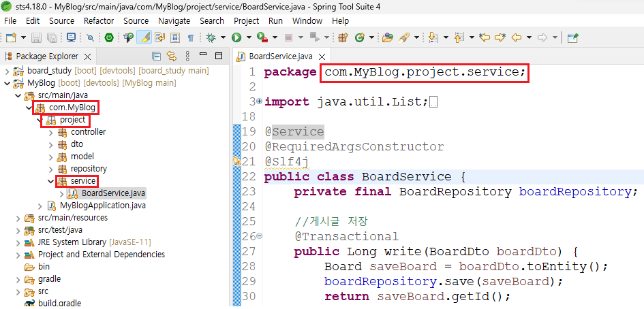Click the Previous Annotation up-arrow icon
The height and width of the screenshot is (309, 644).
pos(459,37)
